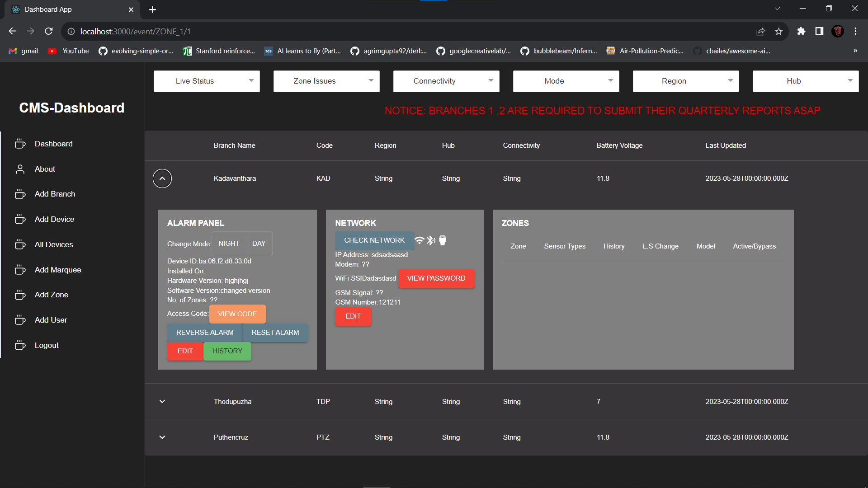Toggle REVERSE ALARM in the Alarm Panel
The width and height of the screenshot is (868, 488).
[204, 332]
